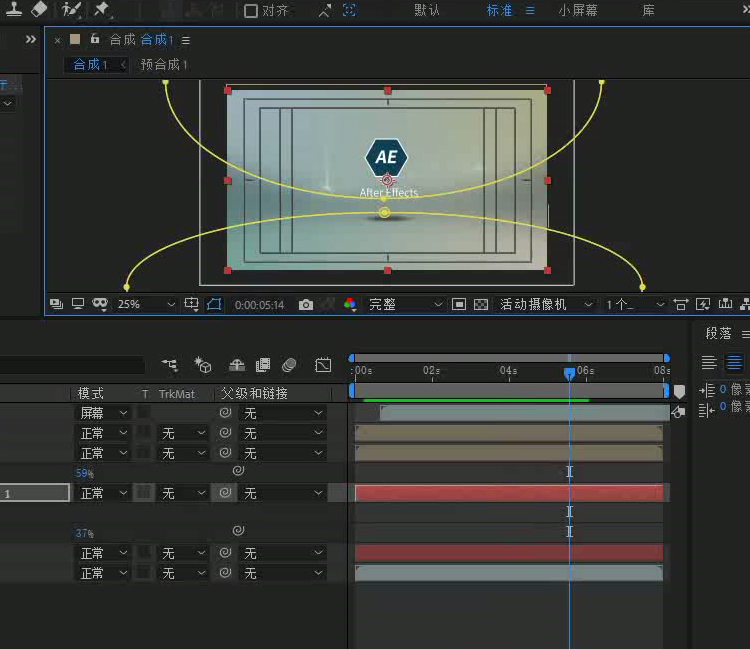The height and width of the screenshot is (649, 750).
Task: Toggle the composition viewer lock icon
Action: tap(95, 39)
